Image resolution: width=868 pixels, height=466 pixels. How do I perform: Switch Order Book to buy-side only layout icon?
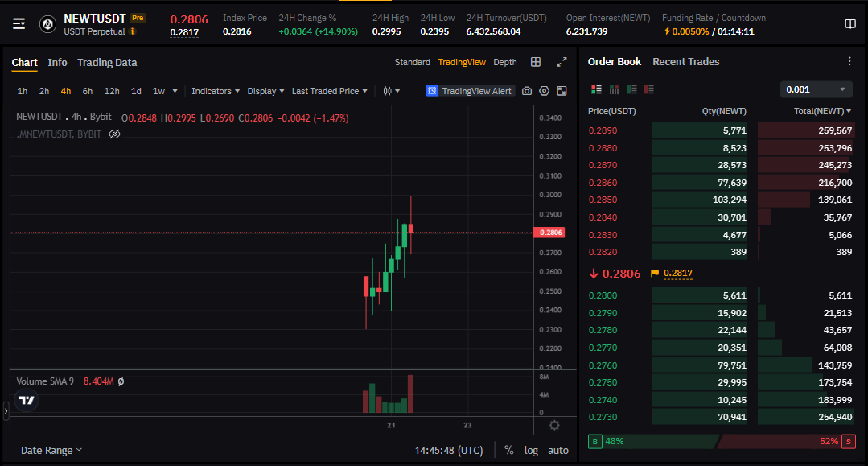pyautogui.click(x=633, y=89)
